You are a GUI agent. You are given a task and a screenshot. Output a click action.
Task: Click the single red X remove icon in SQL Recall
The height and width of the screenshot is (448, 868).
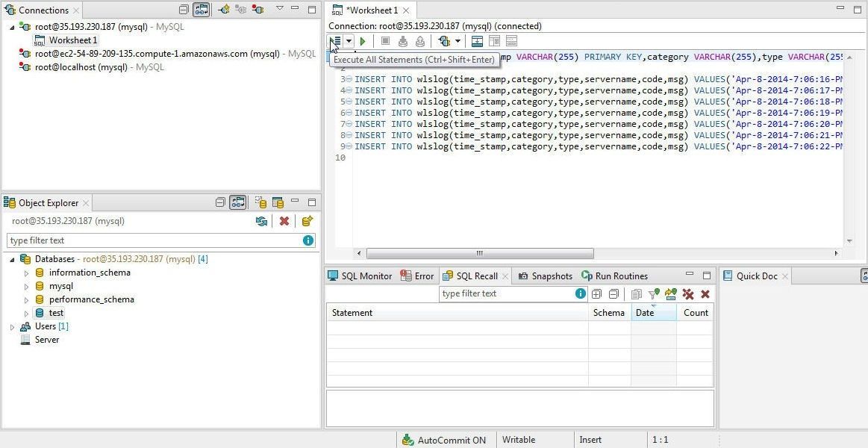(x=705, y=294)
